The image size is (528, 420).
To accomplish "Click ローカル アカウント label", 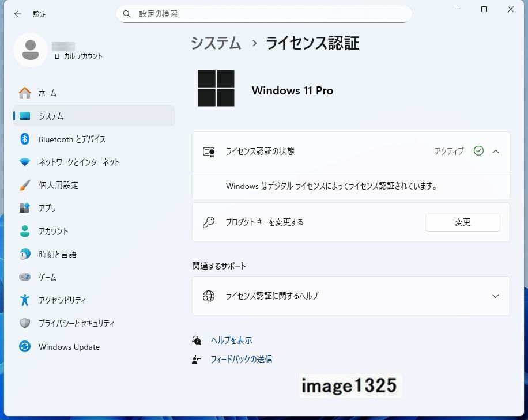I will (x=78, y=56).
